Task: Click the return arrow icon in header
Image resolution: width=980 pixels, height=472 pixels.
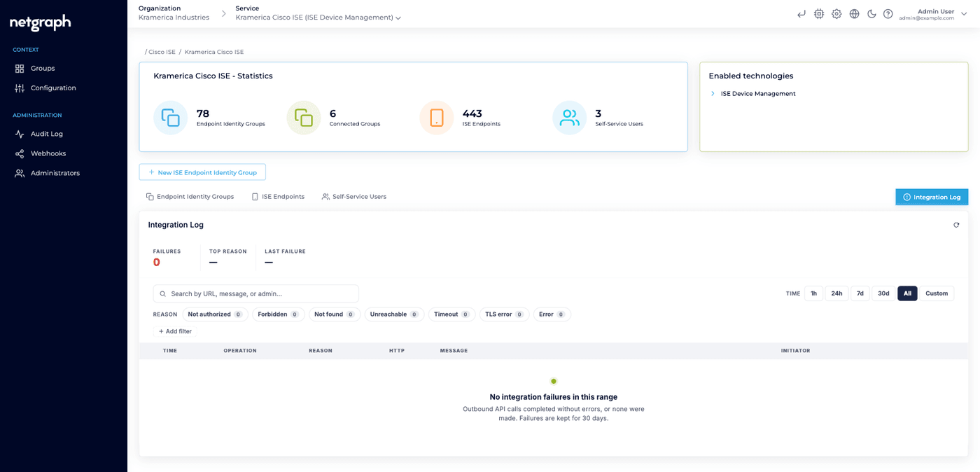Action: pyautogui.click(x=801, y=14)
